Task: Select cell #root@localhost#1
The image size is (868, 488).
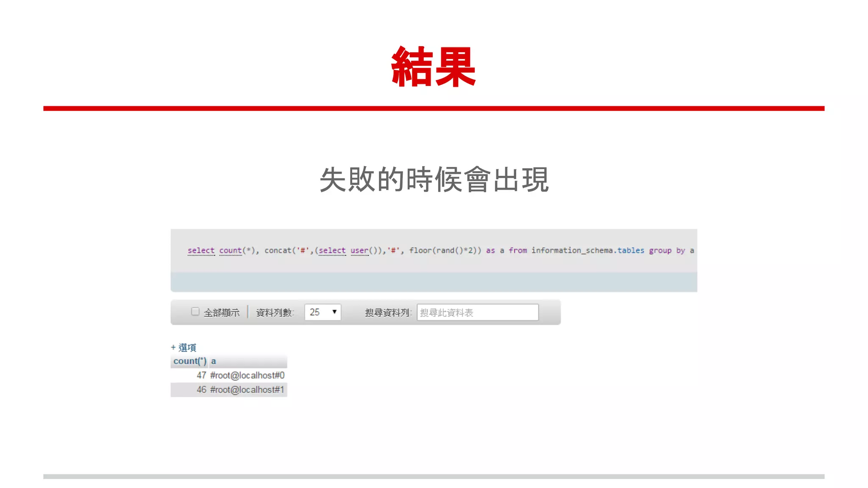Action: pyautogui.click(x=247, y=390)
